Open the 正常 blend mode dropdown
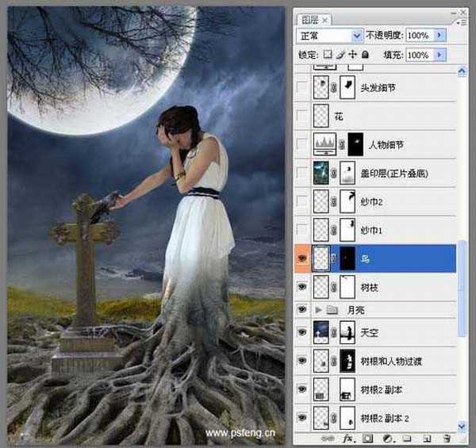476x448 pixels. [x=328, y=36]
